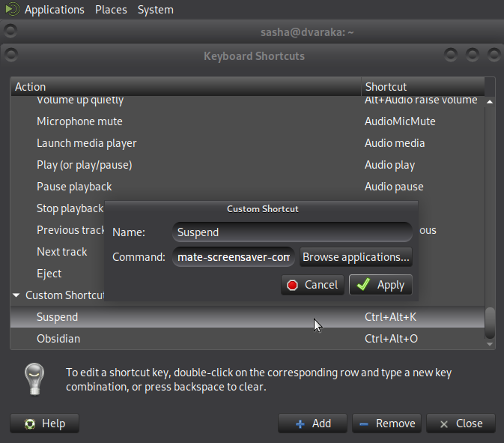Click the Command field with mate-screensaver command
504x443 pixels.
(x=234, y=256)
